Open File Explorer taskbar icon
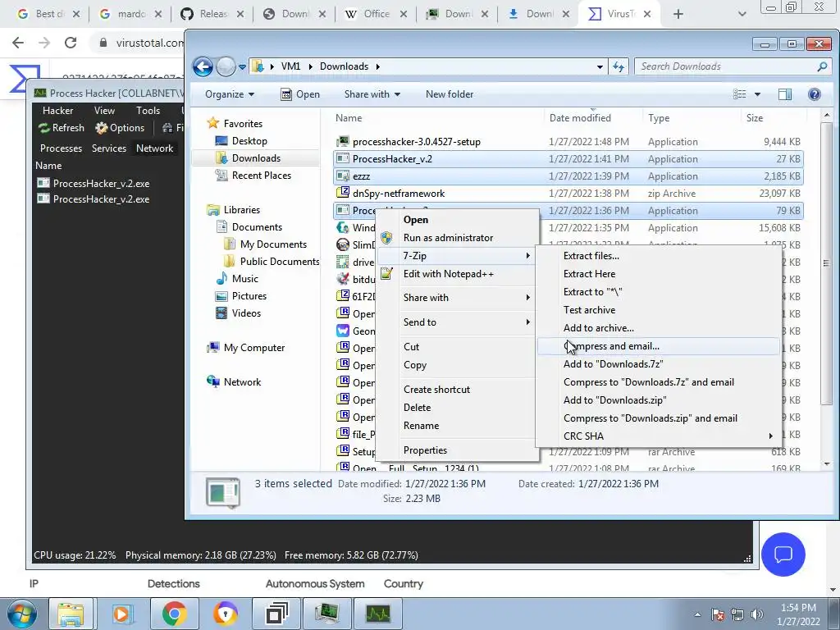 pyautogui.click(x=71, y=614)
